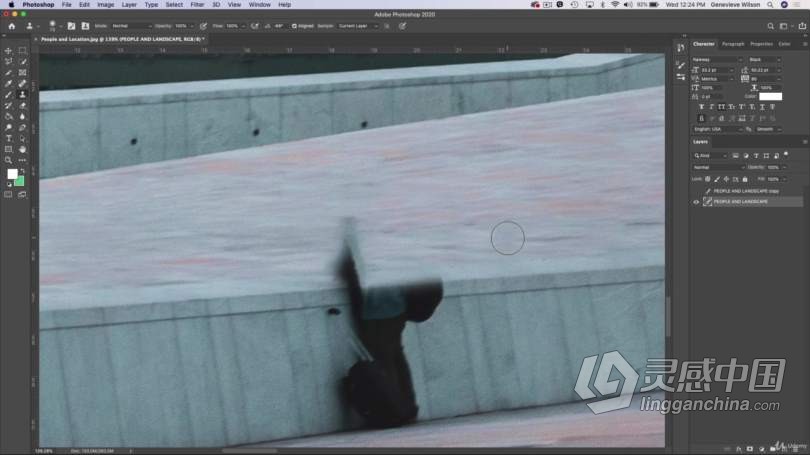The image size is (810, 455).
Task: Select the Paint Bucket tool
Action: 8,116
